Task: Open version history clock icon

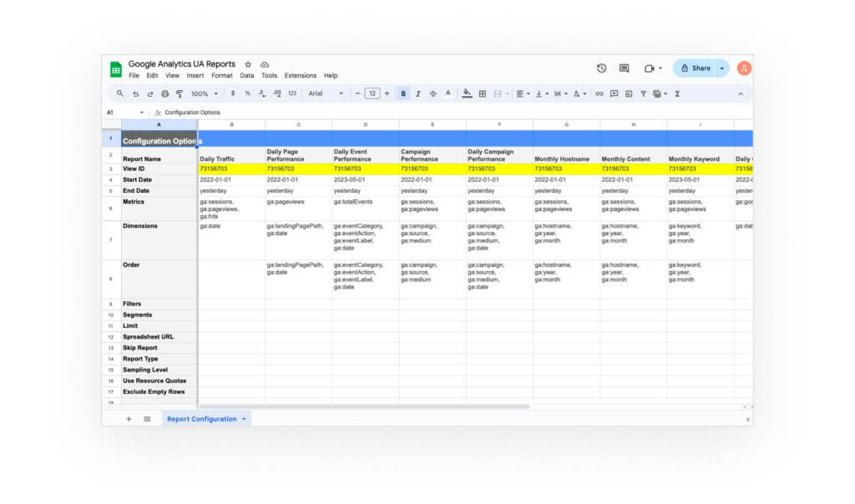Action: (601, 68)
